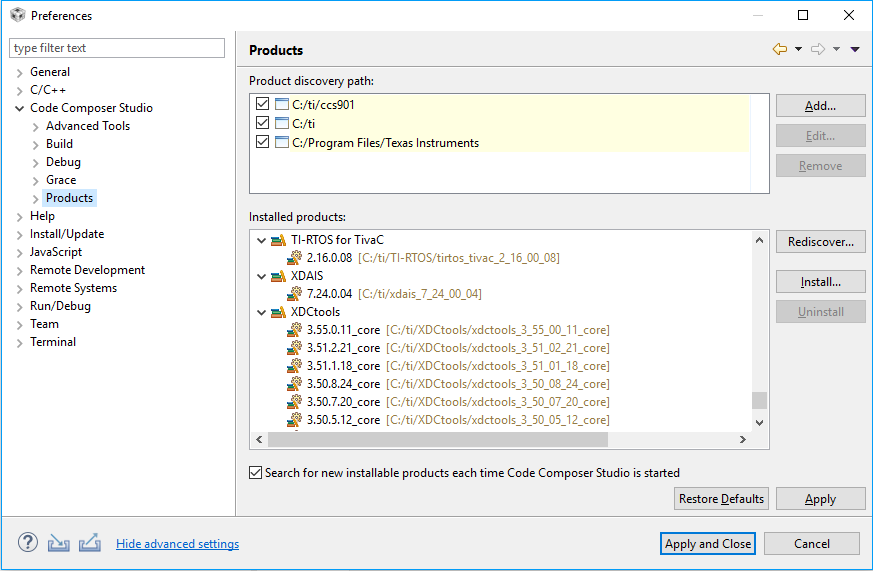Image resolution: width=873 pixels, height=571 pixels.
Task: Click the icon of 3.50.5.12_core
Action: 295,420
